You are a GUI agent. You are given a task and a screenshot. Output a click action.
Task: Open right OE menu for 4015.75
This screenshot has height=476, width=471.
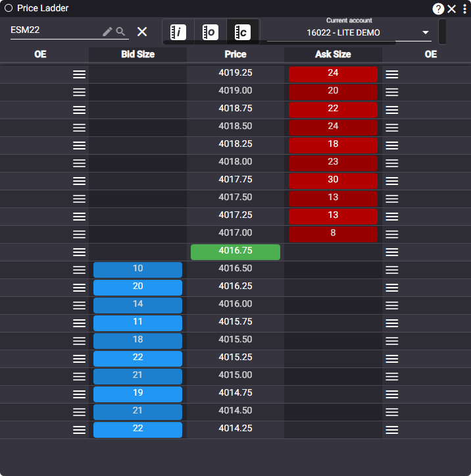coord(392,323)
